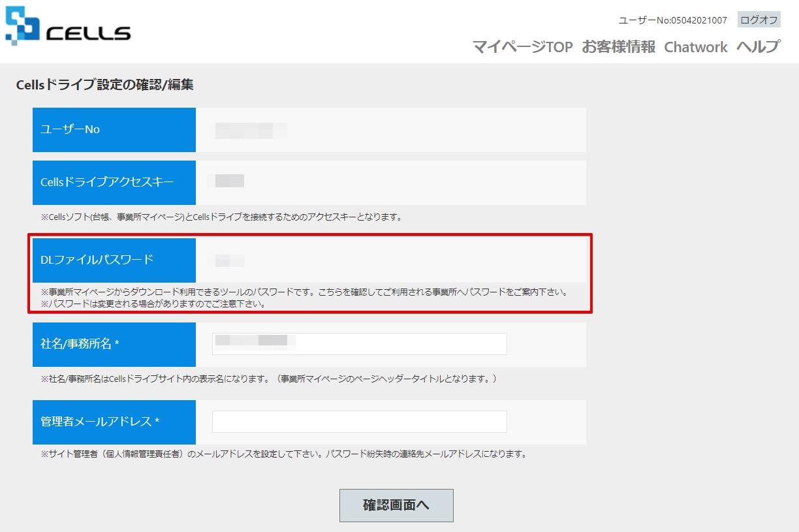Open the ヘルプ menu

pos(758,47)
